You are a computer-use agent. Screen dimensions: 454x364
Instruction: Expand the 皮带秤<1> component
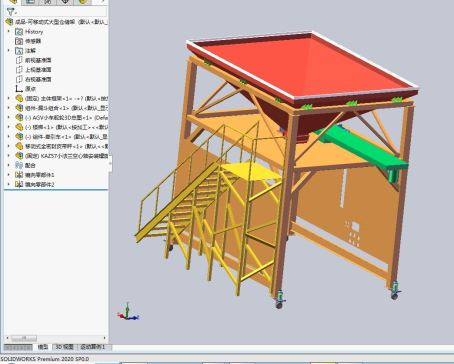click(x=9, y=146)
